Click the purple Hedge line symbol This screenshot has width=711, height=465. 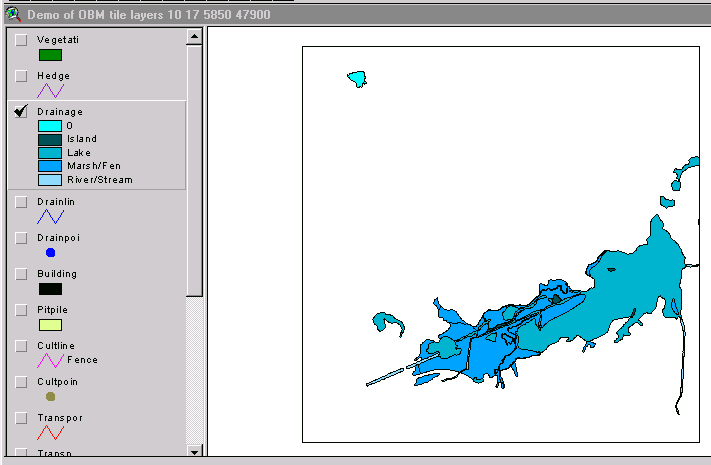(x=50, y=91)
